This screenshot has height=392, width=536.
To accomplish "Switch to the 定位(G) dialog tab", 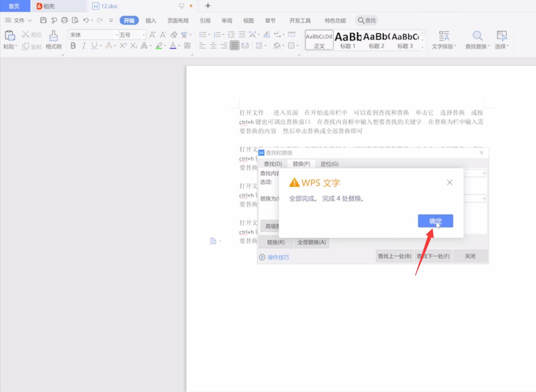I will pyautogui.click(x=329, y=164).
